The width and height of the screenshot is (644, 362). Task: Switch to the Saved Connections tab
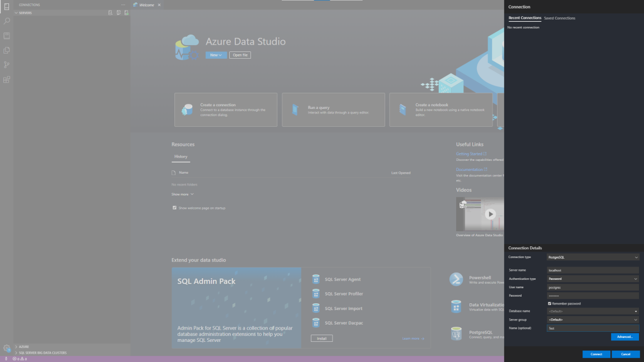point(560,18)
